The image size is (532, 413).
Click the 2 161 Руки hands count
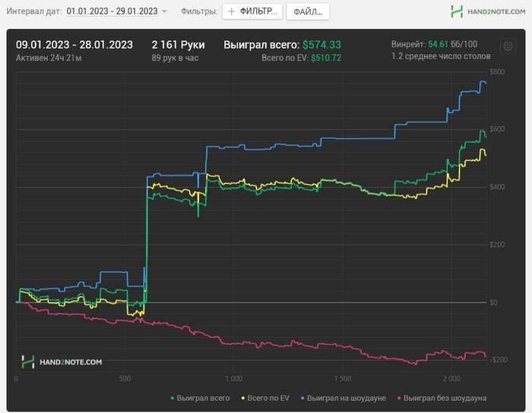(x=178, y=45)
